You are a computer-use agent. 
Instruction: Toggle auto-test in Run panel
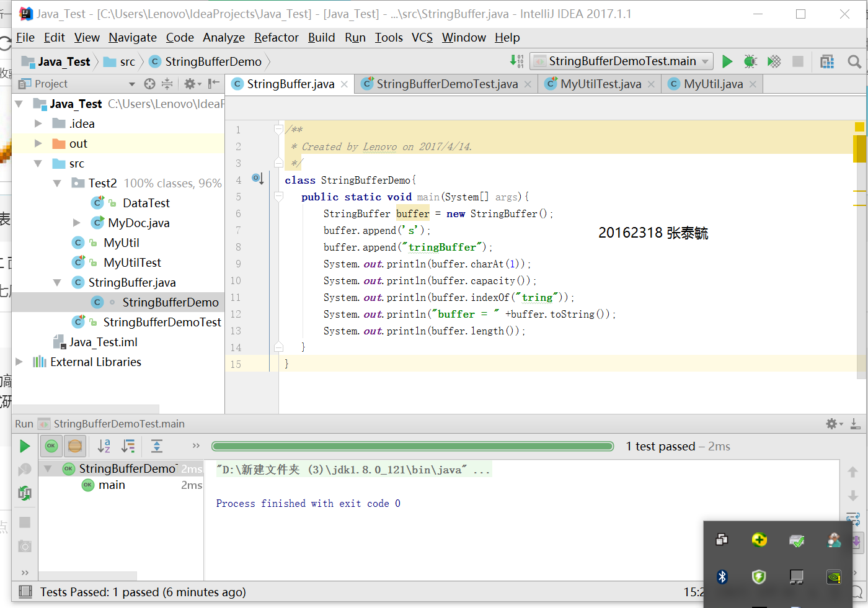pyautogui.click(x=24, y=493)
